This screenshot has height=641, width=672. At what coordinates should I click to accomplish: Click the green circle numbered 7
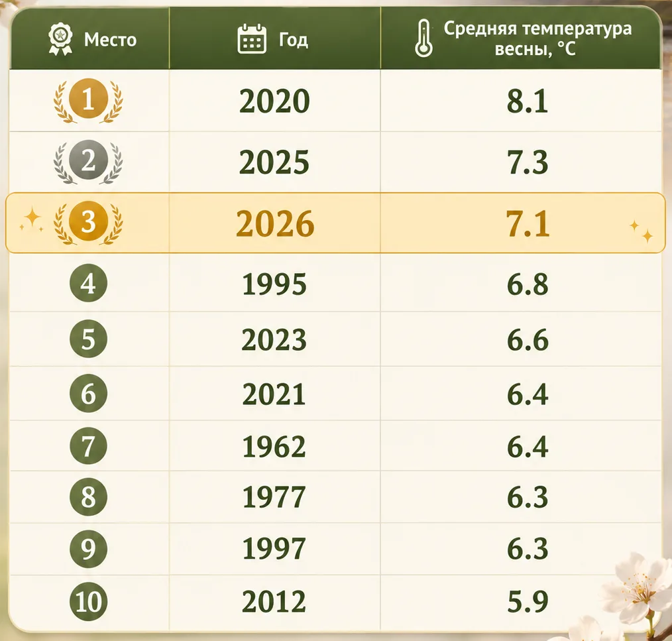88,446
